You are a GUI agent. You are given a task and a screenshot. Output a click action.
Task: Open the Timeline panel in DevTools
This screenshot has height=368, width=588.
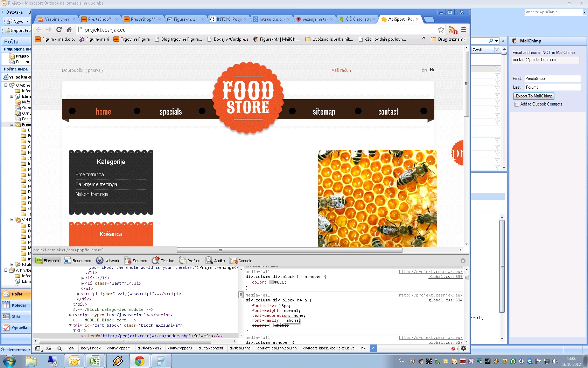pyautogui.click(x=163, y=260)
